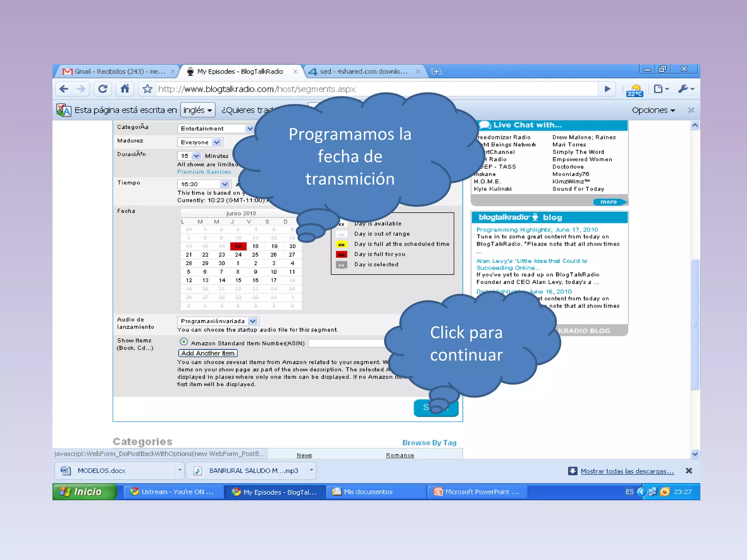Click the Windows Inicio start button
747x560 pixels.
point(85,492)
